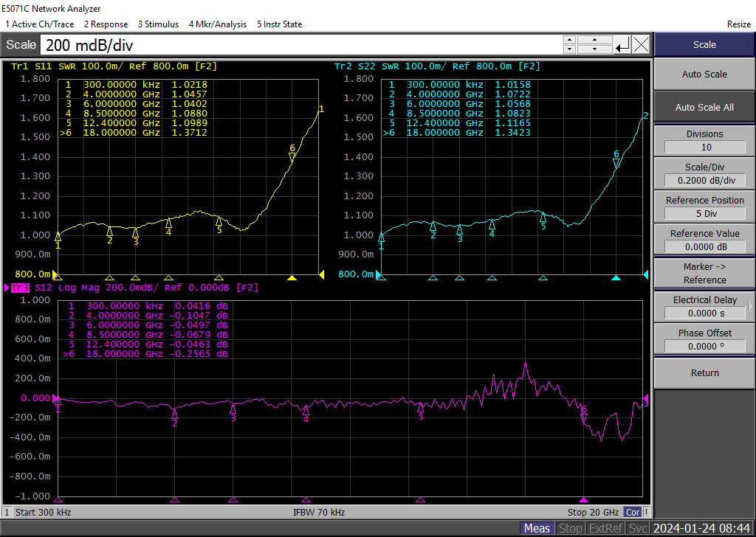The width and height of the screenshot is (756, 537).
Task: Select marker 6 triangle on the S11 trace
Action: point(292,155)
